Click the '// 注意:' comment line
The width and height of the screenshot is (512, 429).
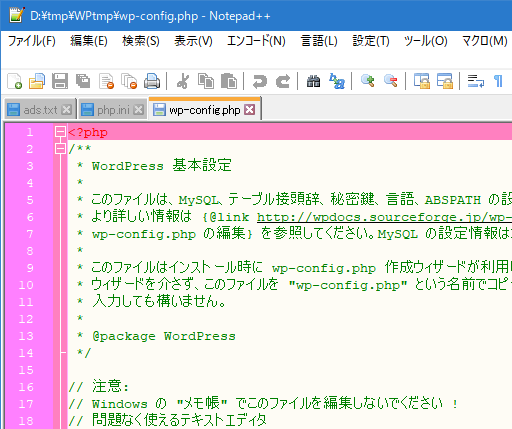click(99, 387)
